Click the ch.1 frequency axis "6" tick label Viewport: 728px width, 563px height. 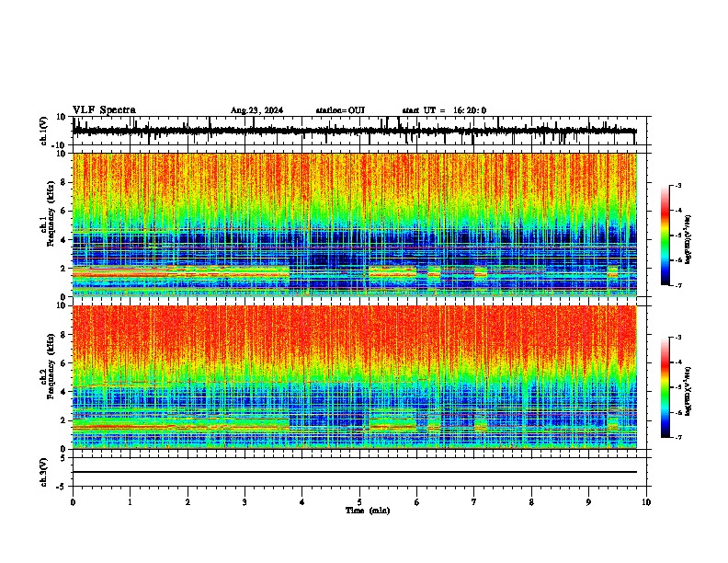[x=63, y=211]
